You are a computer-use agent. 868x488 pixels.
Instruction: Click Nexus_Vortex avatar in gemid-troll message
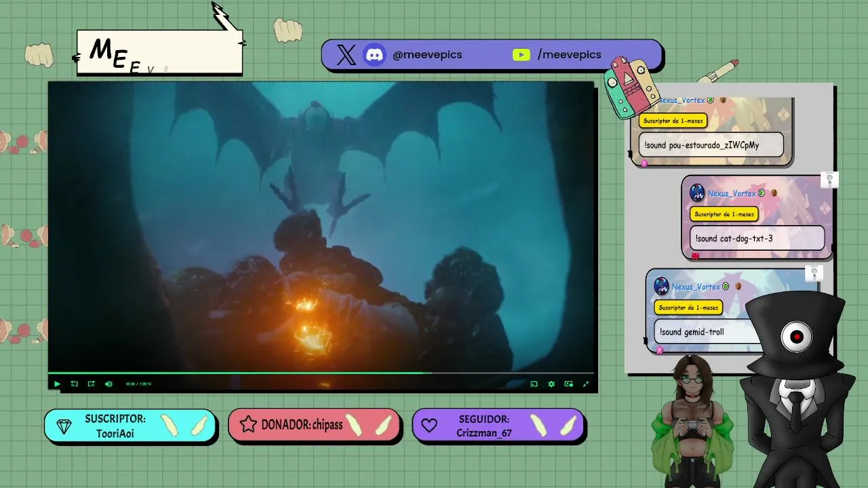661,287
